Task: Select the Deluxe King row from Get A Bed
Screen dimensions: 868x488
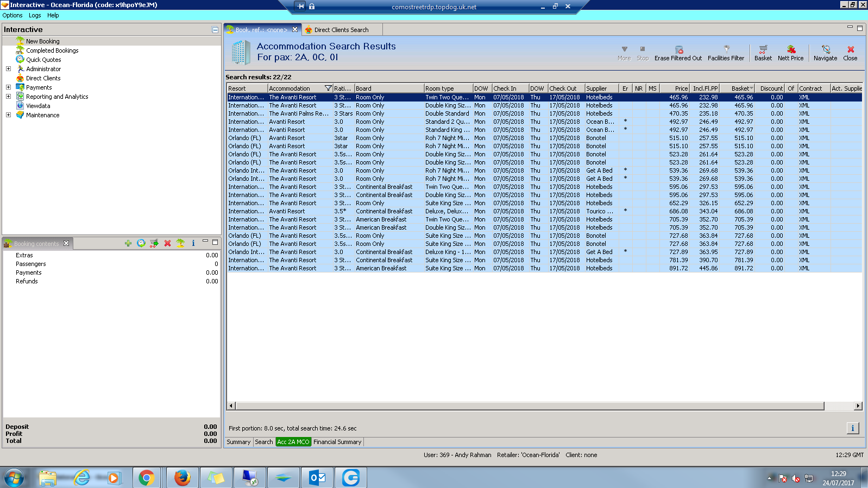Action: [544, 252]
